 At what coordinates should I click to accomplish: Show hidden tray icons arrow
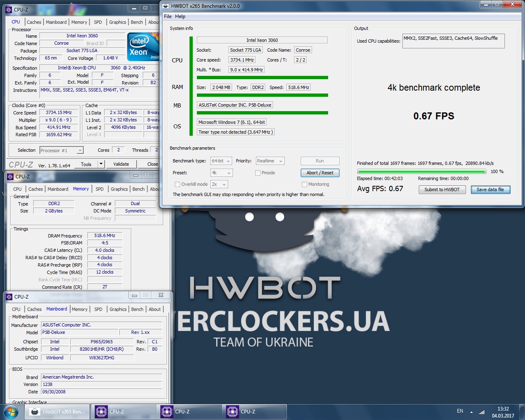click(x=471, y=412)
